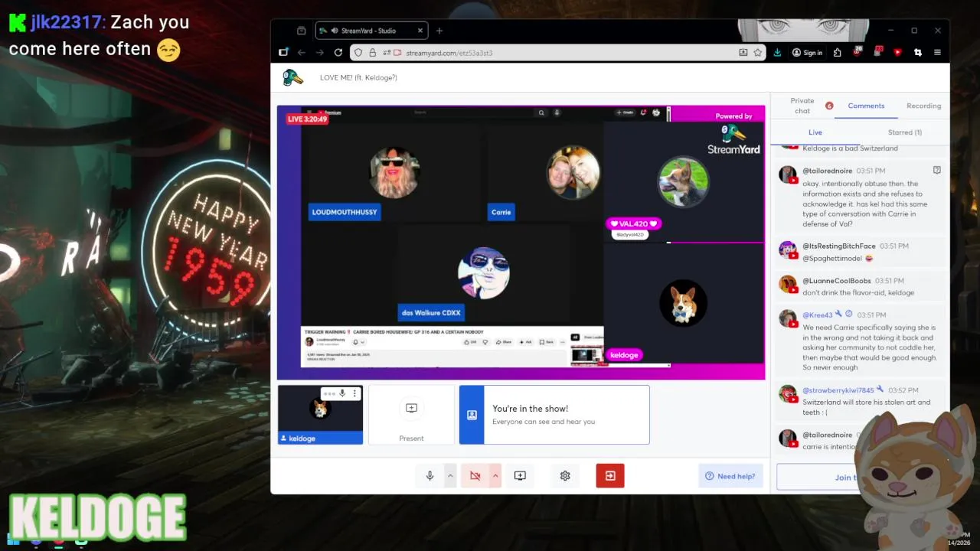Click the Firefox View icon left of Back
Viewport: 980px width, 551px height.
coord(283,53)
